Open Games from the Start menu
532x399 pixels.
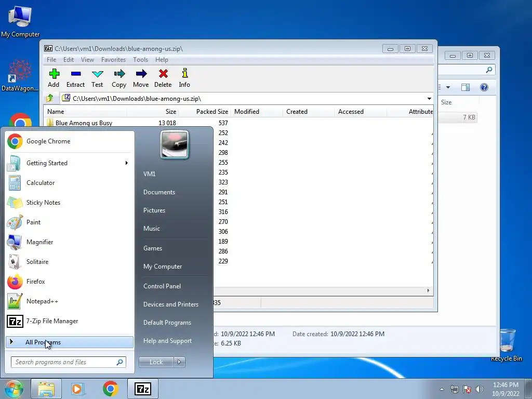pyautogui.click(x=153, y=248)
